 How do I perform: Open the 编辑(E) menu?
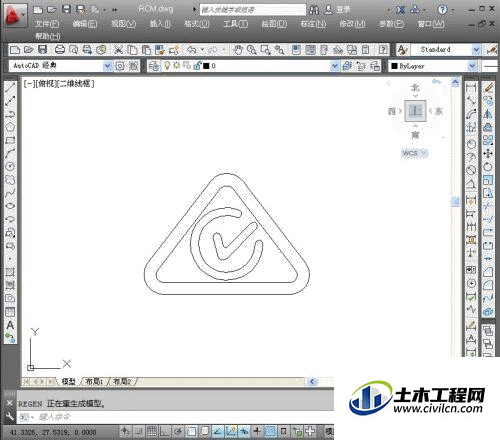(85, 24)
